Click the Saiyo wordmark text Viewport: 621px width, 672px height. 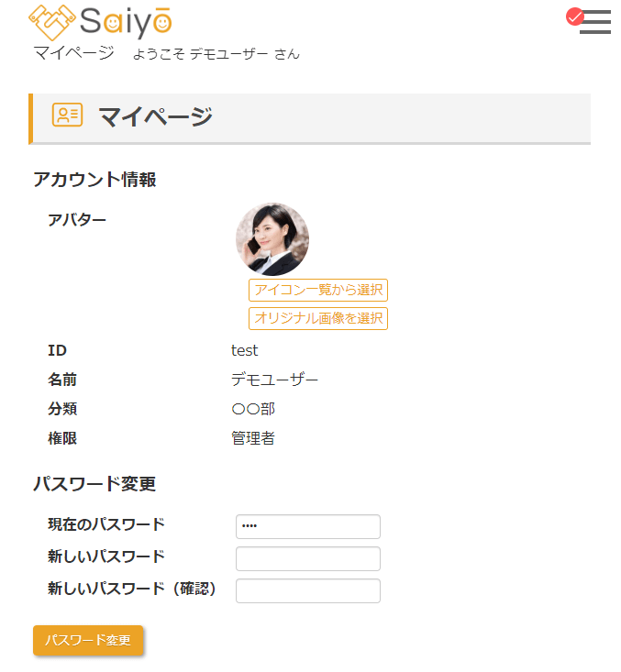click(126, 21)
